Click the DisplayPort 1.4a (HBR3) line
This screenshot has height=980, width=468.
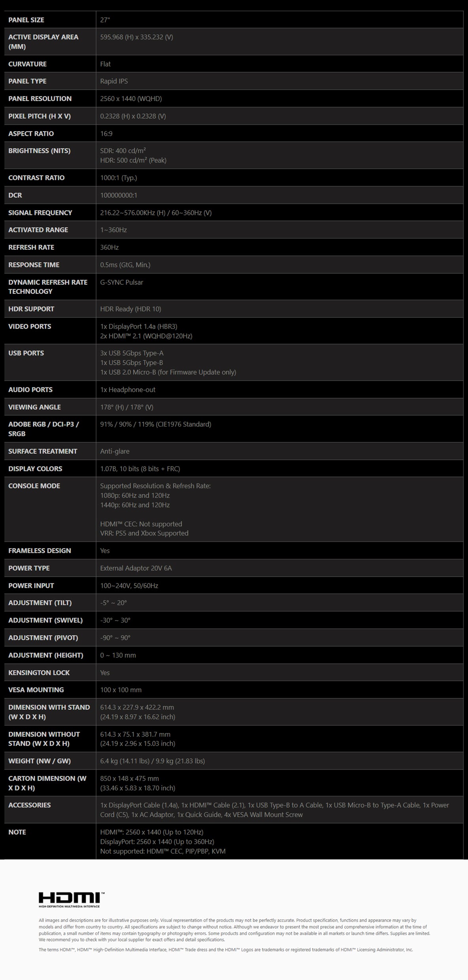tap(139, 326)
